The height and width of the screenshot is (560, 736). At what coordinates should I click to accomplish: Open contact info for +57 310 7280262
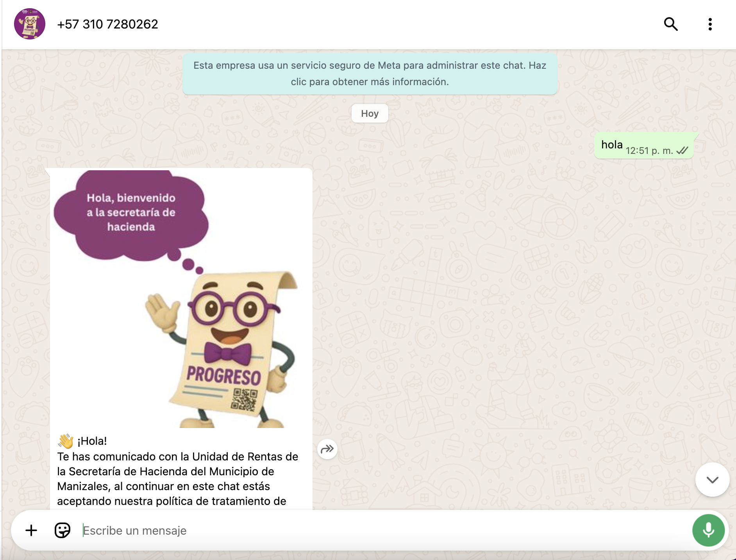[x=107, y=24]
